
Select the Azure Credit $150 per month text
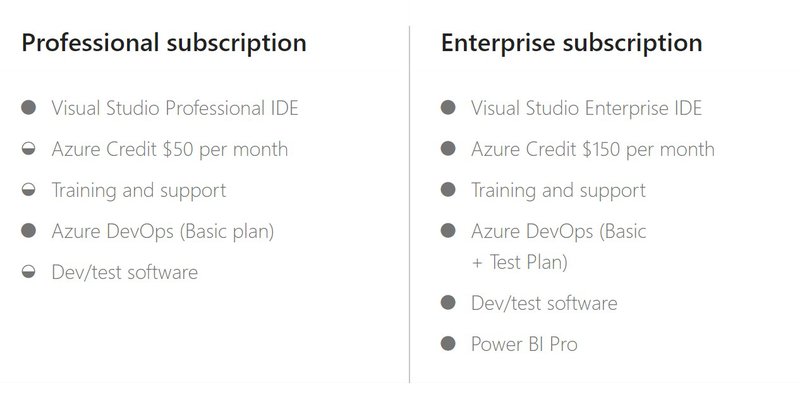coord(593,150)
